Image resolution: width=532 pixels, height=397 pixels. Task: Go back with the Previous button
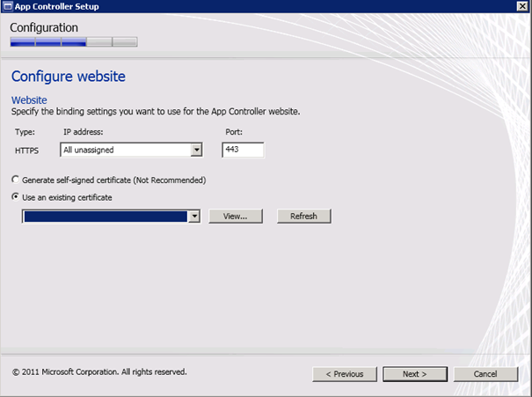[x=345, y=374]
